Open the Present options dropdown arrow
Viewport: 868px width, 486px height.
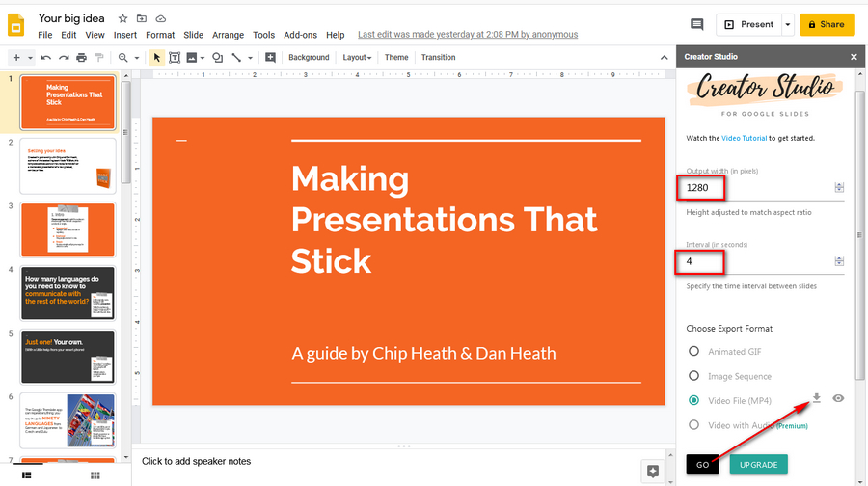(787, 24)
